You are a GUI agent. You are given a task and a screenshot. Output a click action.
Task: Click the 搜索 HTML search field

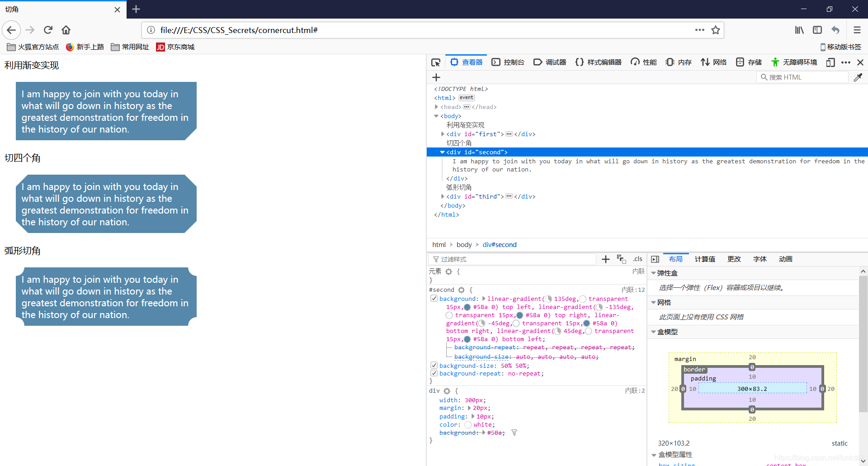tap(802, 77)
